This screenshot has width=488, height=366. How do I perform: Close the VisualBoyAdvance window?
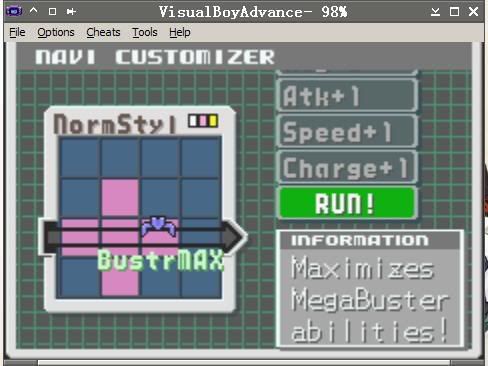click(473, 12)
